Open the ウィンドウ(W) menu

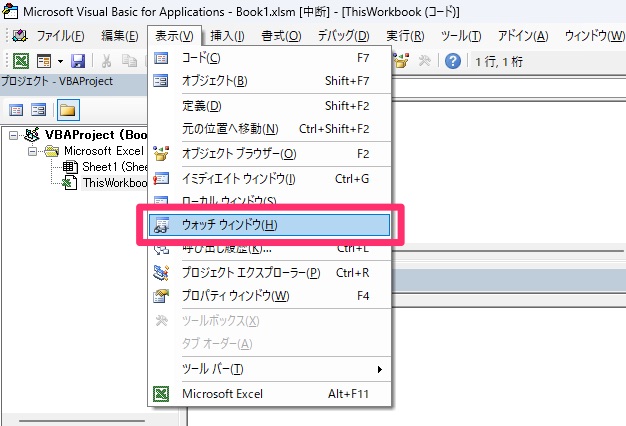[x=594, y=36]
